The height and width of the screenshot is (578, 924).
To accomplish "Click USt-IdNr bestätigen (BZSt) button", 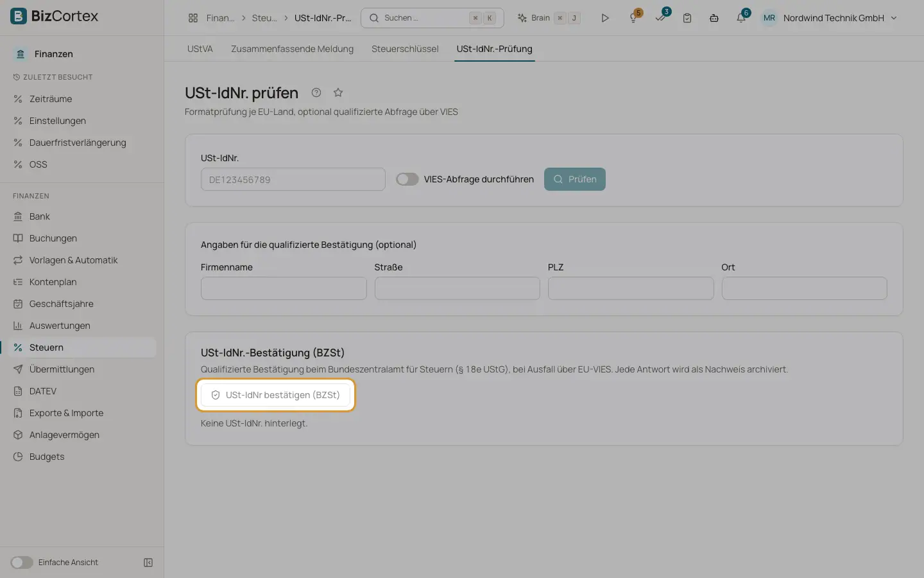I will pyautogui.click(x=275, y=395).
